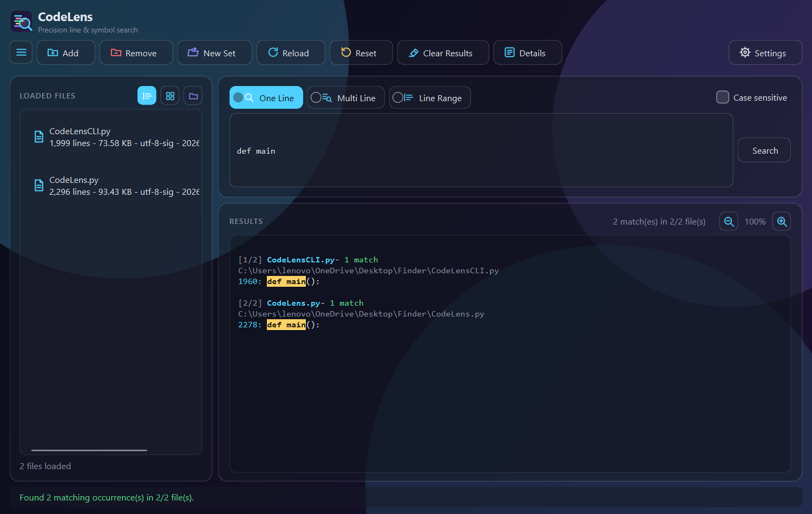Screen dimensions: 812x514
Task: Enable the Case sensitive checkbox
Action: click(x=723, y=97)
